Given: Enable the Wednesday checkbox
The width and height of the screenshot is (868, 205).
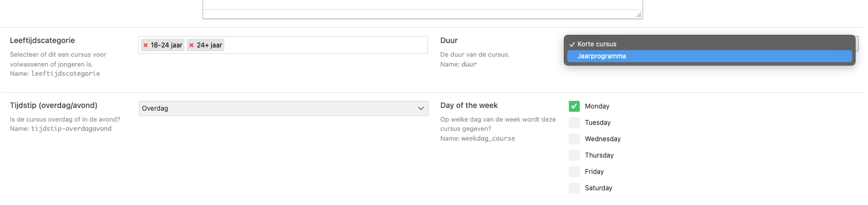Looking at the screenshot, I should (574, 139).
